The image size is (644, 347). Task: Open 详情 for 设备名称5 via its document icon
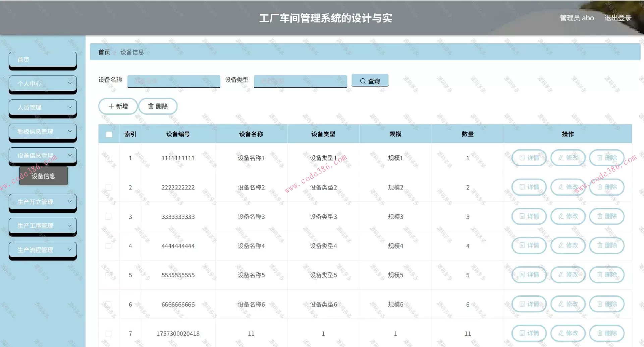[522, 275]
